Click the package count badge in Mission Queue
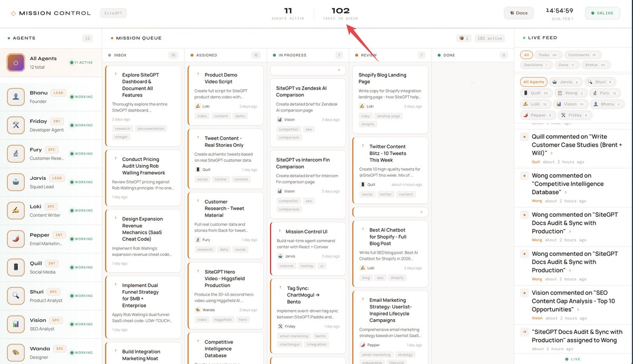This screenshot has height=364, width=633. [x=464, y=38]
